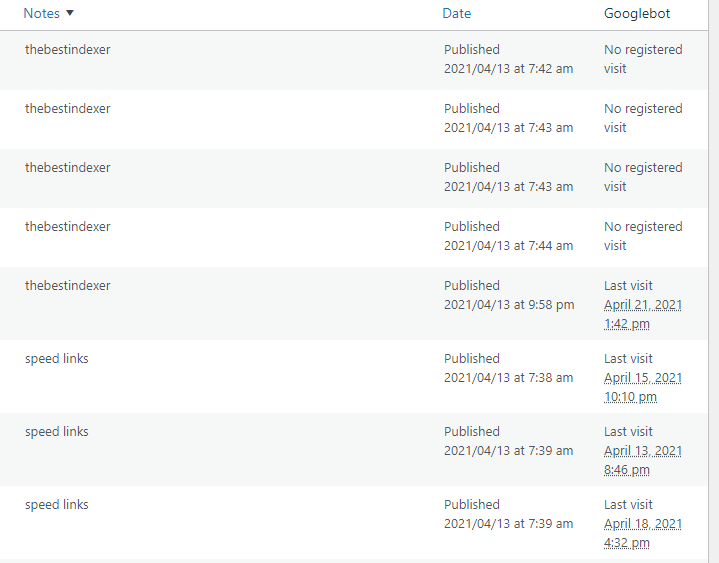The width and height of the screenshot is (719, 563).
Task: Click the date 2021/04/13 at 7:44 am
Action: [x=508, y=246]
